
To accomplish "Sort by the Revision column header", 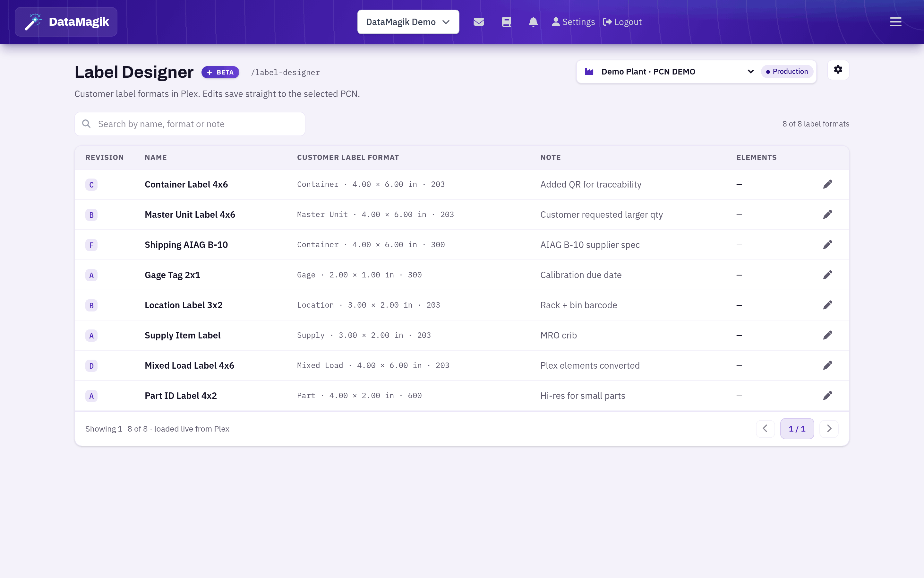I will (x=105, y=157).
